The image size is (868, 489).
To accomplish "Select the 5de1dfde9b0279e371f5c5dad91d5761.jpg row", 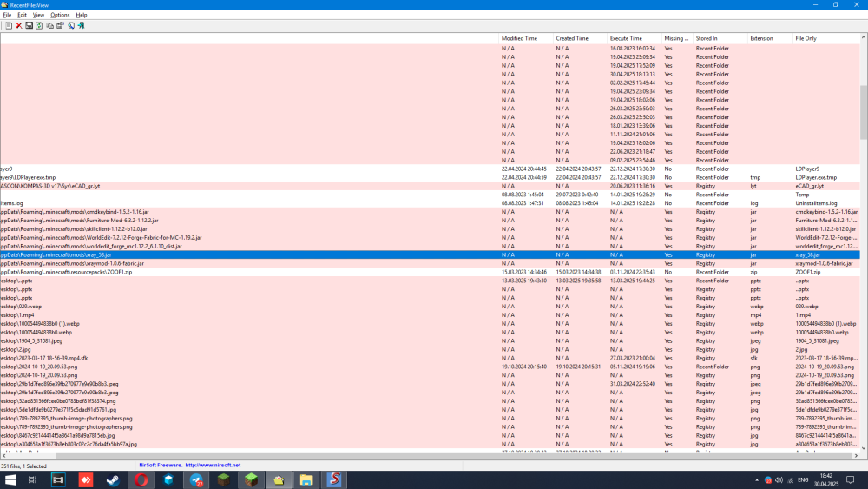I will tap(430, 410).
